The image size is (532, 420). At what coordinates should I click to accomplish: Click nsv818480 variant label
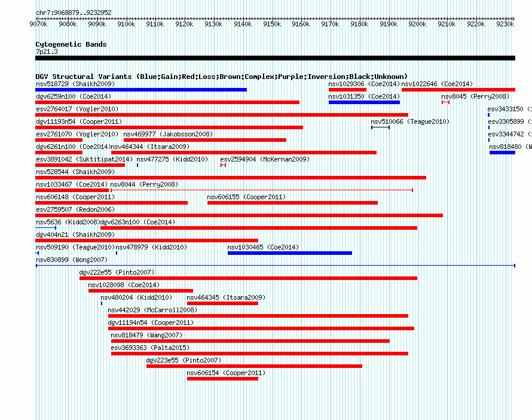click(510, 147)
